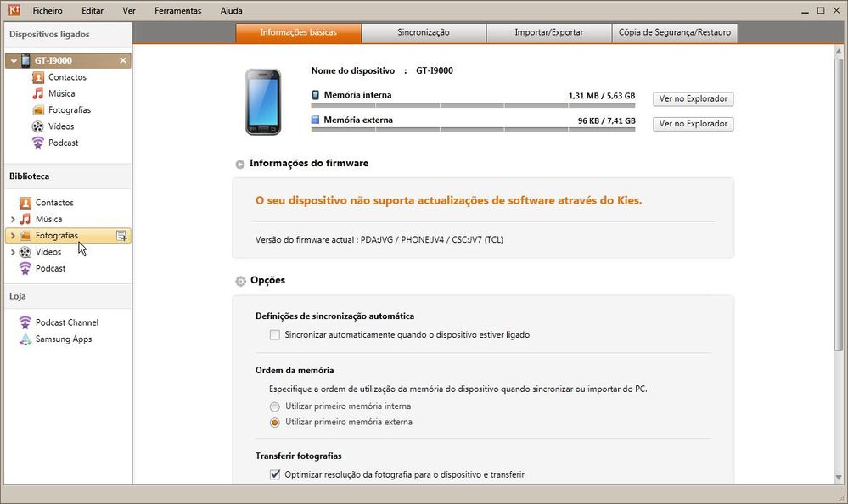Image resolution: width=848 pixels, height=504 pixels.
Task: Switch to the Sincronização tab
Action: (424, 32)
